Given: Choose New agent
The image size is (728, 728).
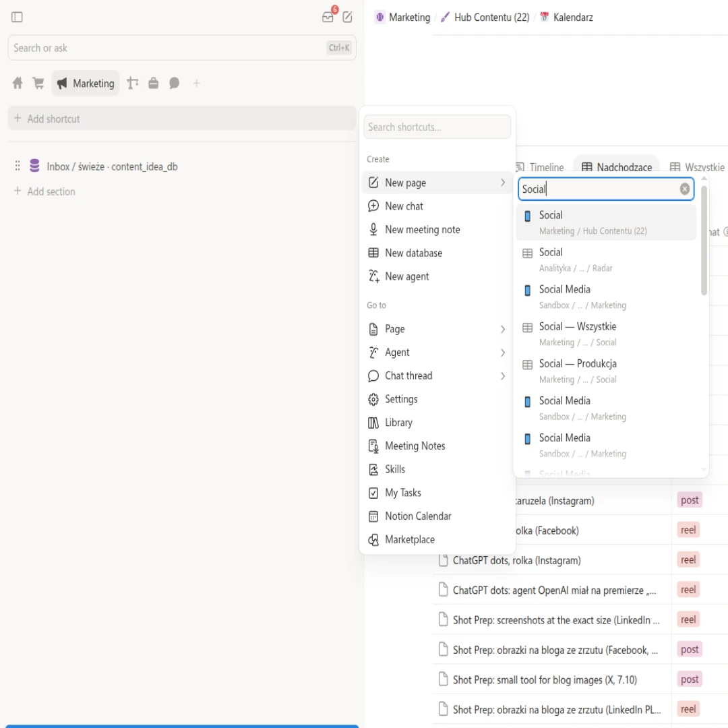Looking at the screenshot, I should 437,276.
